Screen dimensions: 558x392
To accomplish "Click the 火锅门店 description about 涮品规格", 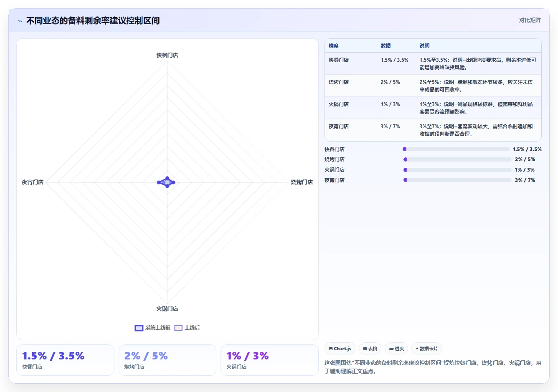I will click(476, 108).
